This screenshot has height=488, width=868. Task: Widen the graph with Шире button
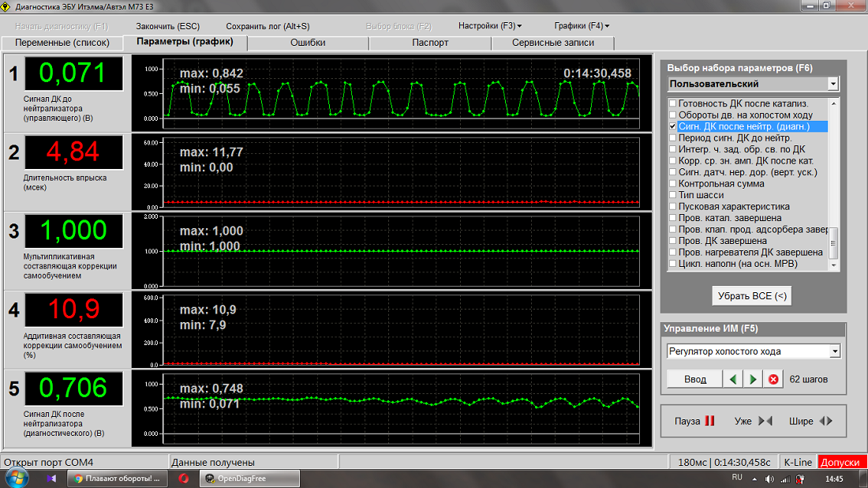pos(810,421)
